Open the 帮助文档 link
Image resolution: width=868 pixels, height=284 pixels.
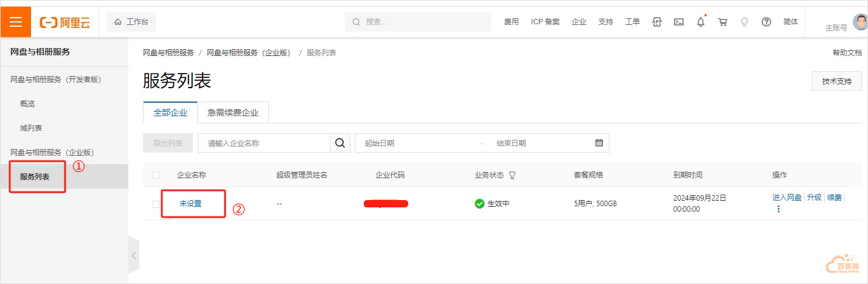[x=847, y=53]
